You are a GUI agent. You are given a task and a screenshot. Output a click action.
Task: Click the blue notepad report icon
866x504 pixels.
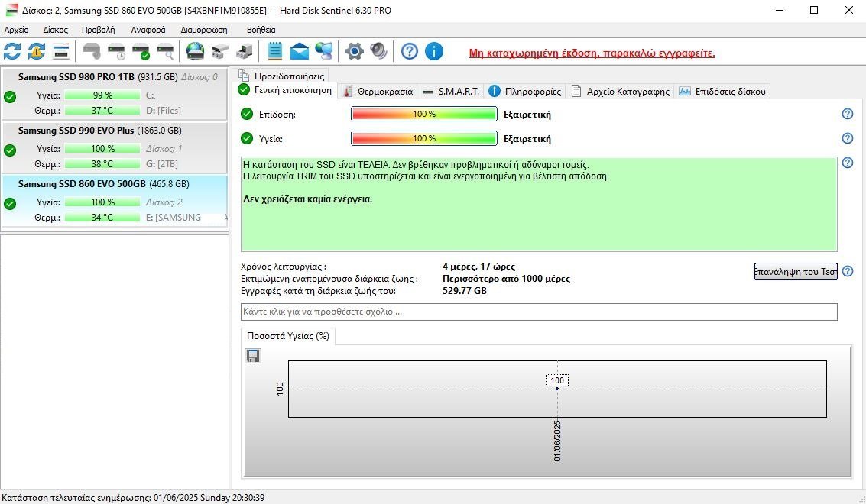[x=274, y=51]
